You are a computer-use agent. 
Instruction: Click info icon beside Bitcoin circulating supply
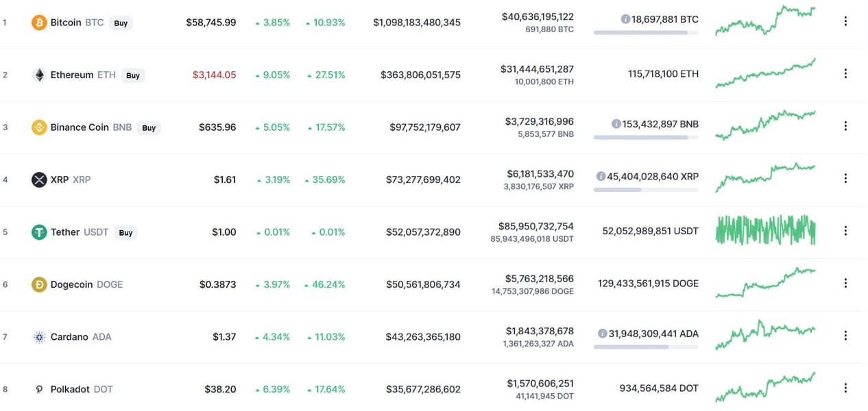pos(625,19)
